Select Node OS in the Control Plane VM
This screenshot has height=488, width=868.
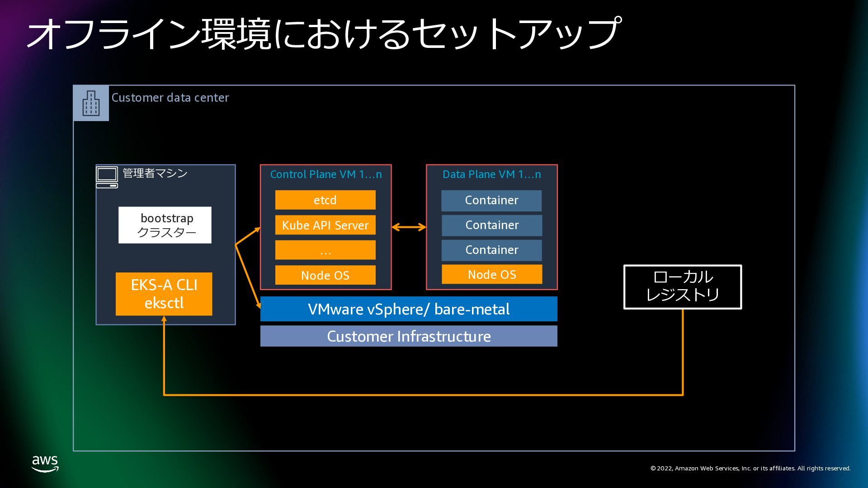coord(325,275)
